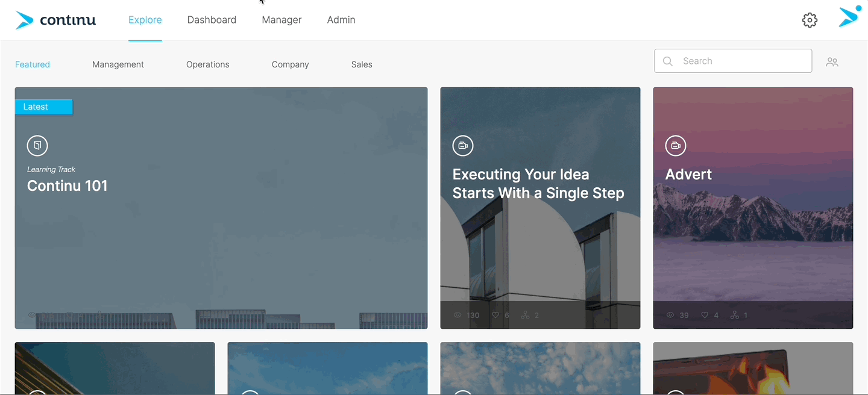Select the Management category

coord(118,64)
